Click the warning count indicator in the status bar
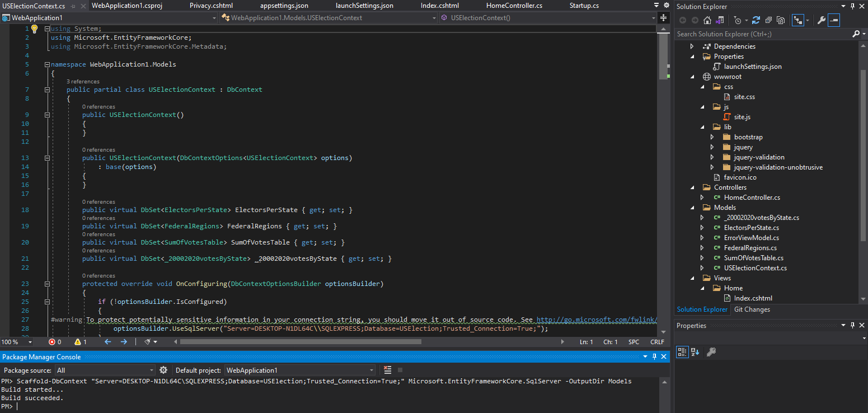This screenshot has height=413, width=868. click(79, 341)
